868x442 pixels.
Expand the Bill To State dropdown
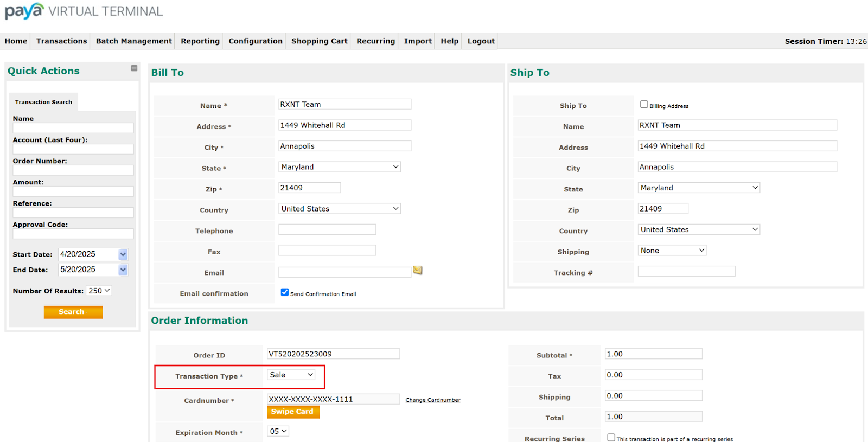[x=340, y=167]
